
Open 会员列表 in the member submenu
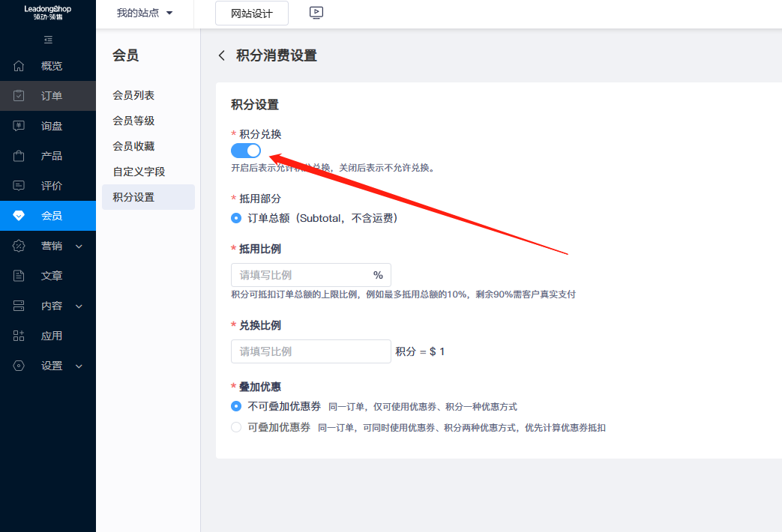(x=133, y=95)
